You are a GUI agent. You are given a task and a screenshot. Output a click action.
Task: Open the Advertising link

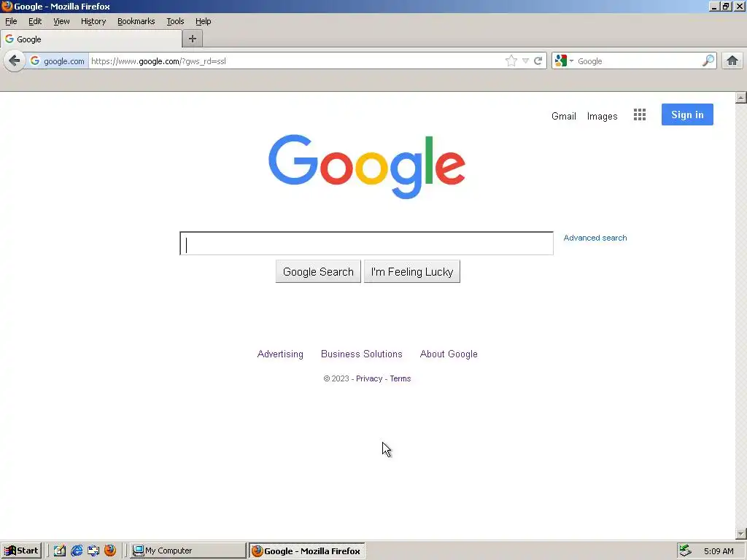click(x=280, y=354)
